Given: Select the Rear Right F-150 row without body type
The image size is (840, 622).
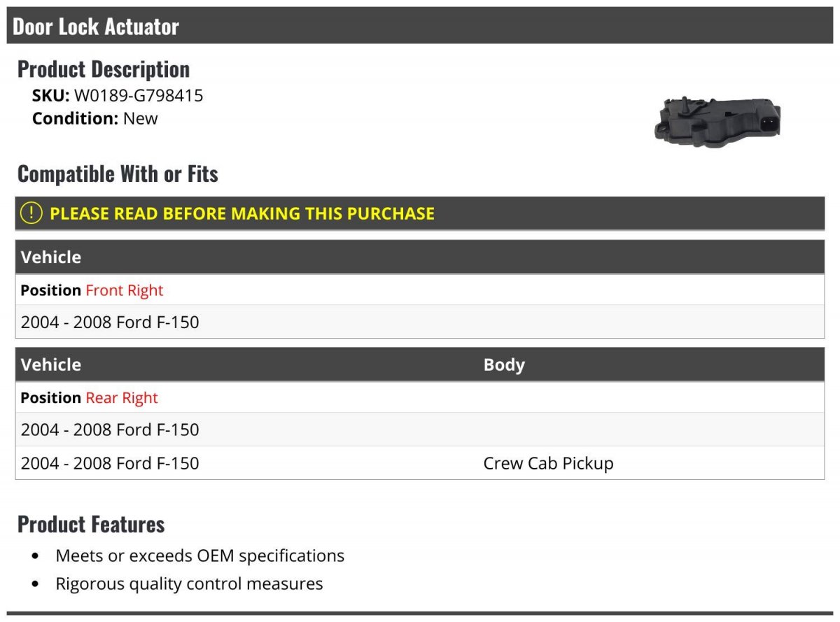Looking at the screenshot, I should 420,430.
